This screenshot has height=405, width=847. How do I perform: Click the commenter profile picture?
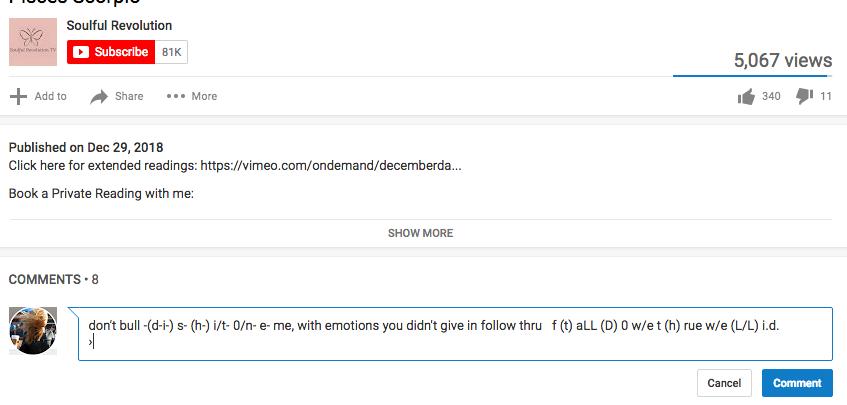(x=33, y=330)
